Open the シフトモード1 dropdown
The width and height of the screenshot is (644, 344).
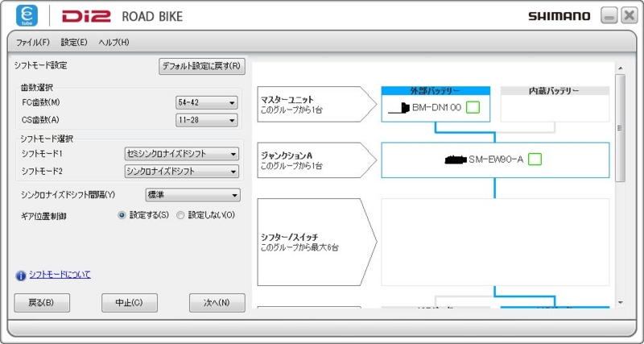(x=182, y=154)
